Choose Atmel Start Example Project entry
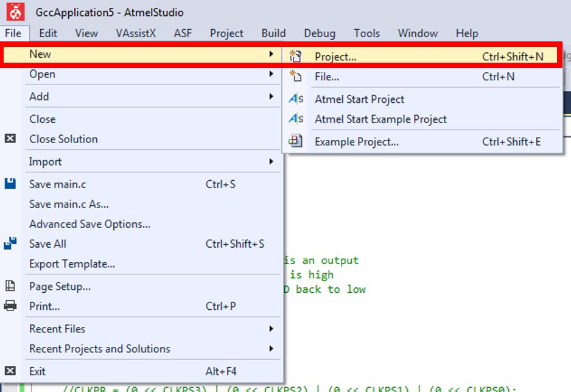This screenshot has width=571, height=392. click(422, 119)
